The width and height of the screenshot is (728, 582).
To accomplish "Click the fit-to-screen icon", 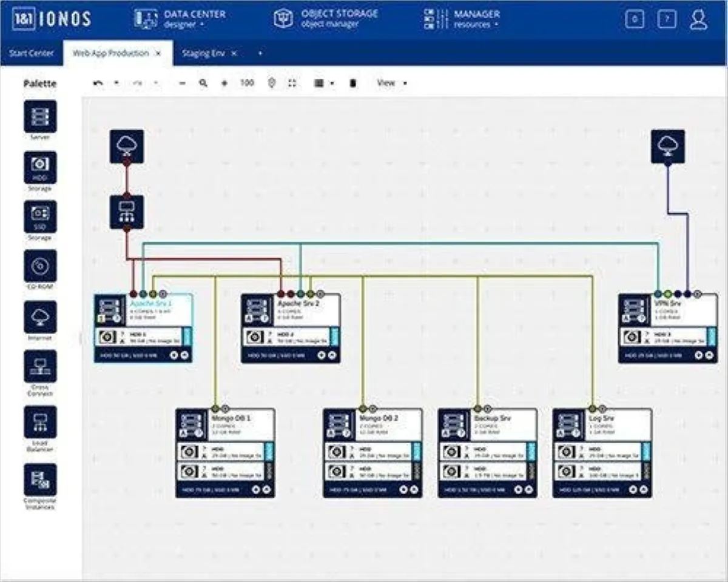I will (x=292, y=83).
